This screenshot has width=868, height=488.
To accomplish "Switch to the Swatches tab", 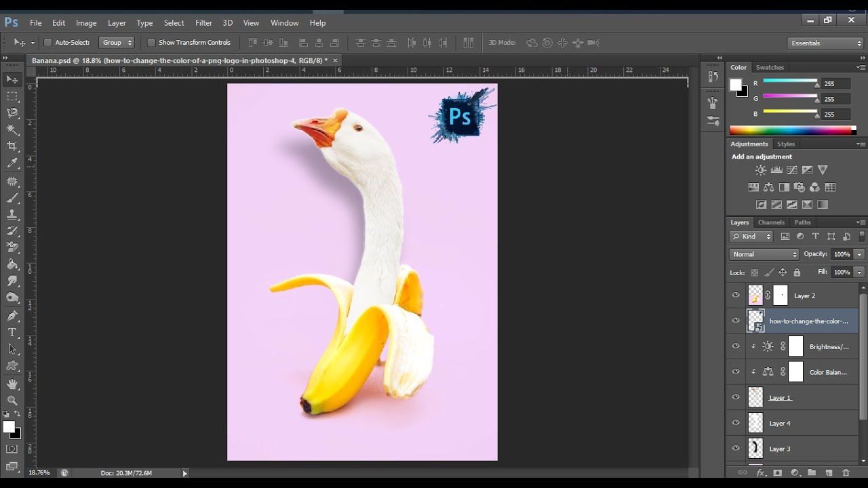I will pyautogui.click(x=770, y=67).
